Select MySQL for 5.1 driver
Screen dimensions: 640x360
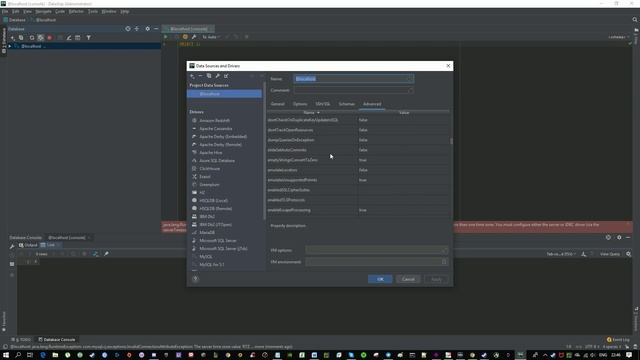211,264
